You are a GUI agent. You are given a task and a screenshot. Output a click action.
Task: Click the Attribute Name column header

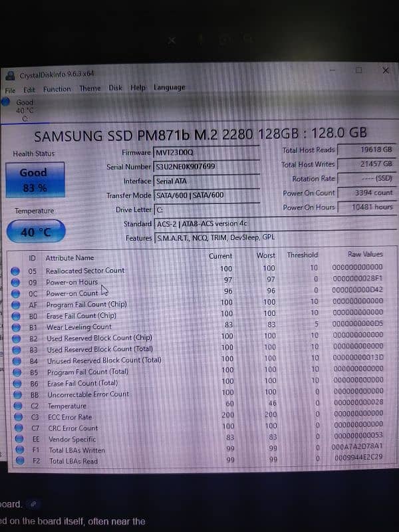click(70, 258)
